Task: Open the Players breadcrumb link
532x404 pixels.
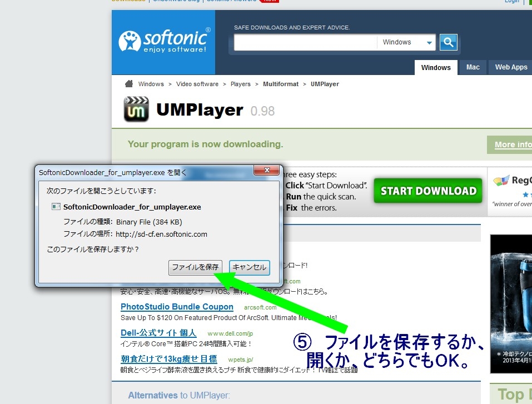Action: pyautogui.click(x=241, y=84)
